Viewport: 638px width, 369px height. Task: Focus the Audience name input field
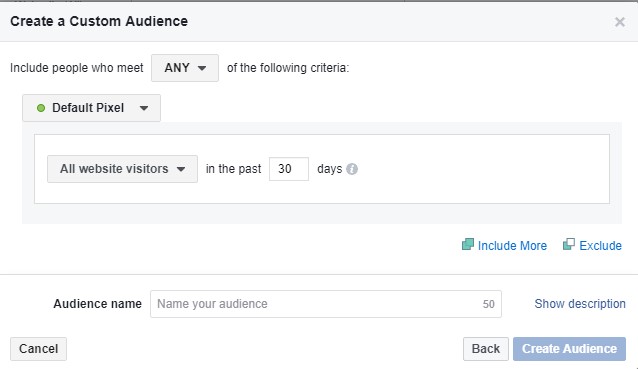point(326,304)
